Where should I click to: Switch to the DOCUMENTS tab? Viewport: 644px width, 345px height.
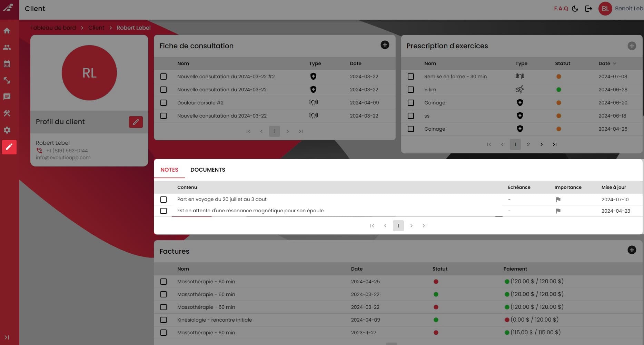[x=208, y=170]
